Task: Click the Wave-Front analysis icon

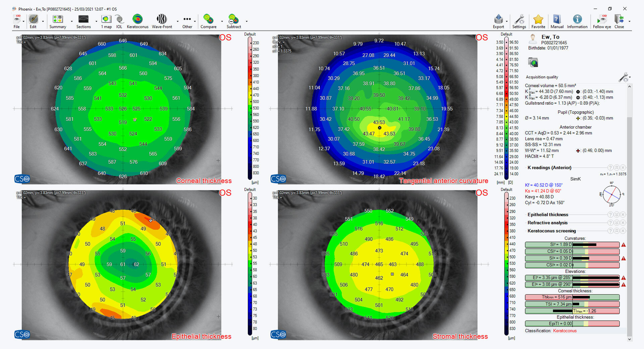Action: (162, 21)
